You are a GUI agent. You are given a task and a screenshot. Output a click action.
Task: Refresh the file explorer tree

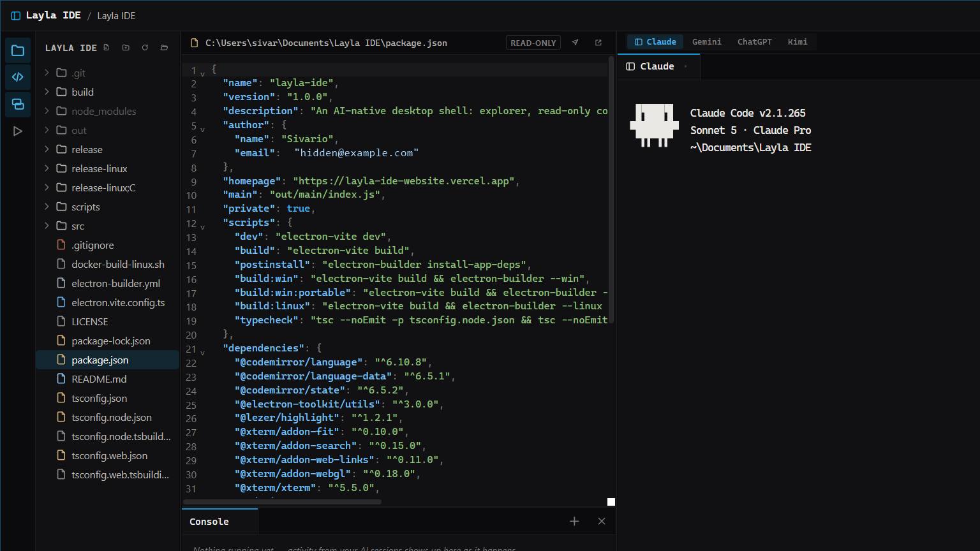pos(145,48)
